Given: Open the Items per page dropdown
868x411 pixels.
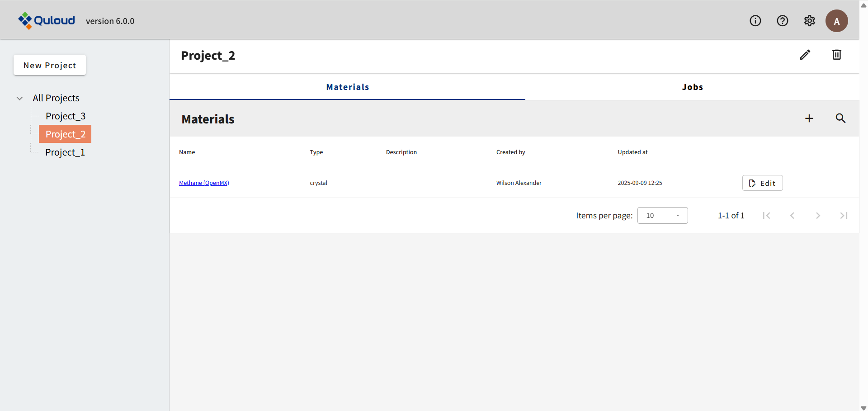Looking at the screenshot, I should tap(662, 216).
